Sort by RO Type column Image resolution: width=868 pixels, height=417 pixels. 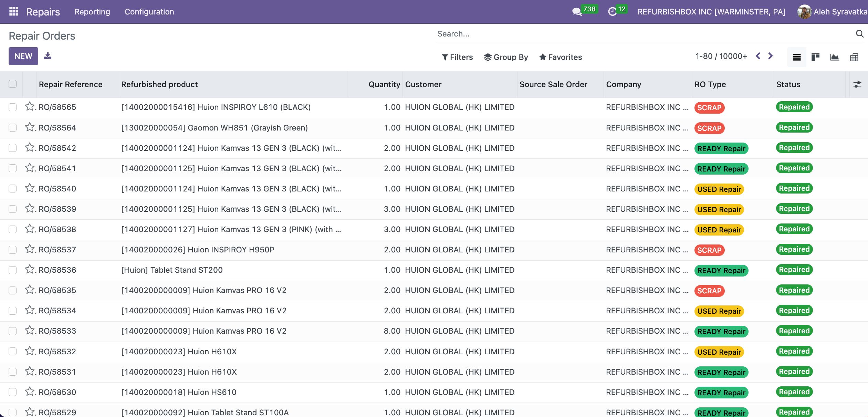(710, 84)
